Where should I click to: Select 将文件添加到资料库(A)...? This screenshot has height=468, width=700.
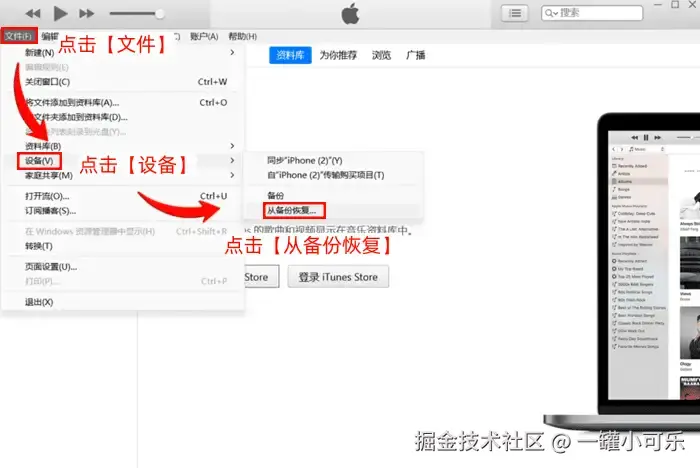point(123,102)
